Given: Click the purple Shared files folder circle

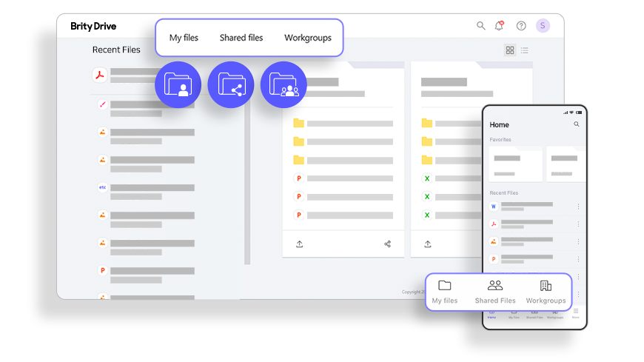Looking at the screenshot, I should pos(231,84).
